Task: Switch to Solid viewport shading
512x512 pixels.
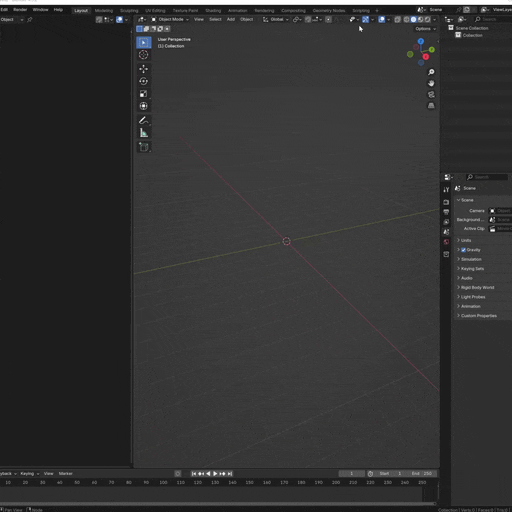Action: tap(414, 20)
